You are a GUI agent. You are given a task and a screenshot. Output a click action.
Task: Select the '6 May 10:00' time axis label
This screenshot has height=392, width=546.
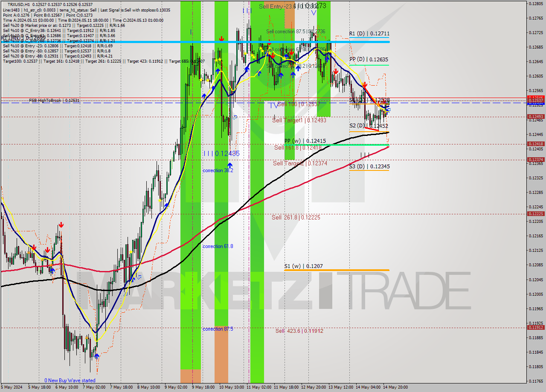point(66,387)
